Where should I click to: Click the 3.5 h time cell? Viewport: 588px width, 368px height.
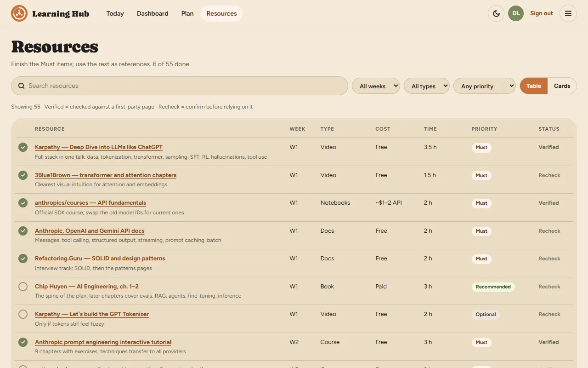(430, 147)
